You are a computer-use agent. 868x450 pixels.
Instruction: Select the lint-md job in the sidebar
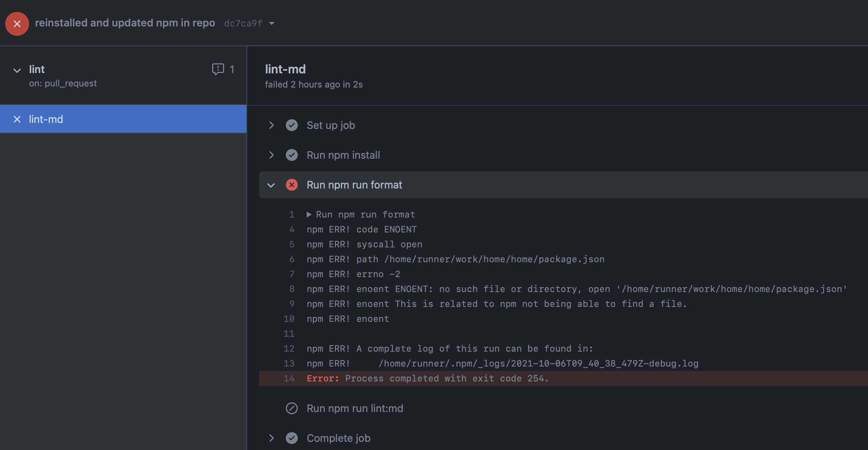(x=123, y=119)
